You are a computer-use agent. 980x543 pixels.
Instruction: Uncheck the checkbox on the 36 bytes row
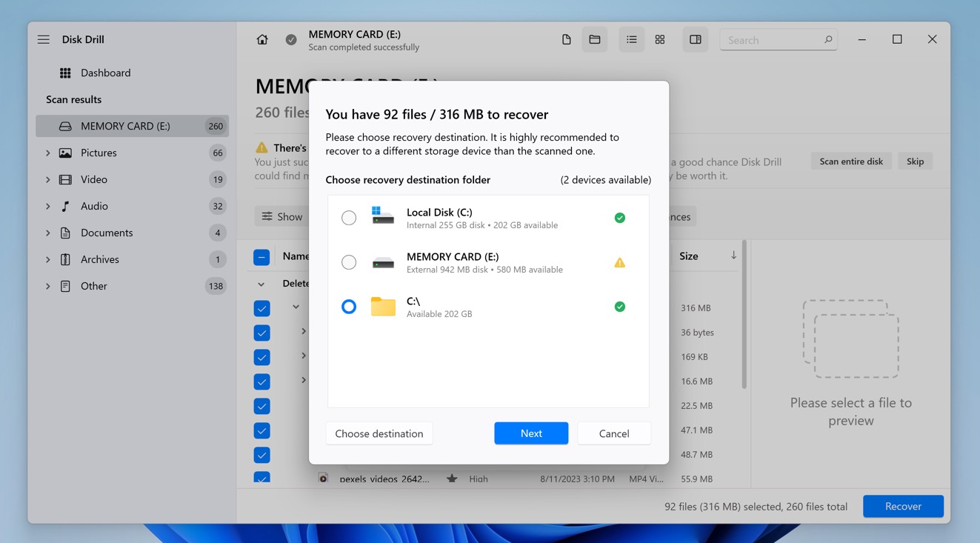(261, 333)
